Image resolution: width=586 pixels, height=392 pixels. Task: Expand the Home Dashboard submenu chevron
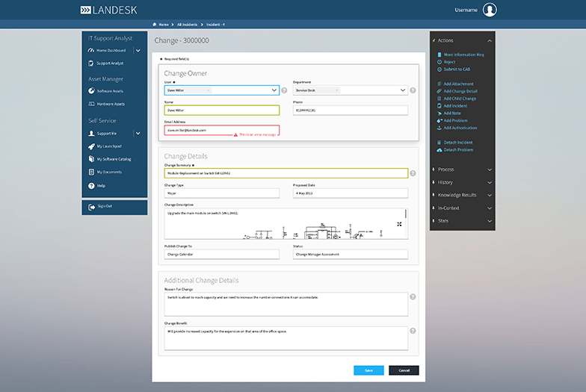tap(138, 51)
